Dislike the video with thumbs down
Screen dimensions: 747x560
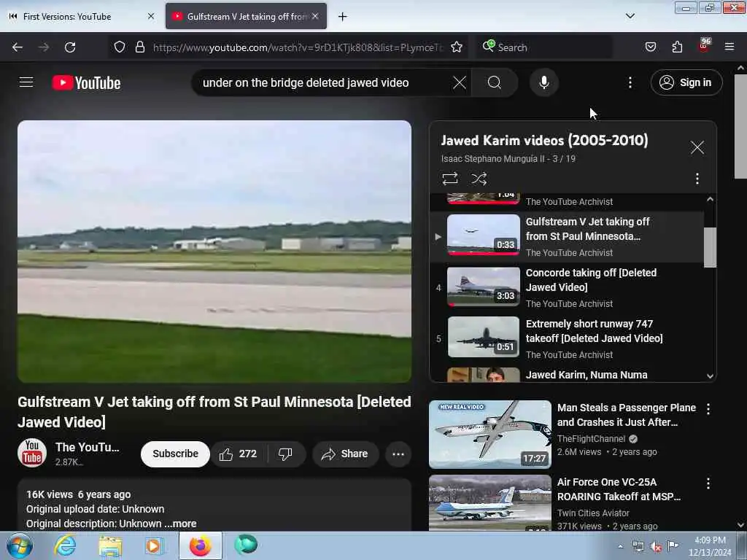tap(285, 454)
